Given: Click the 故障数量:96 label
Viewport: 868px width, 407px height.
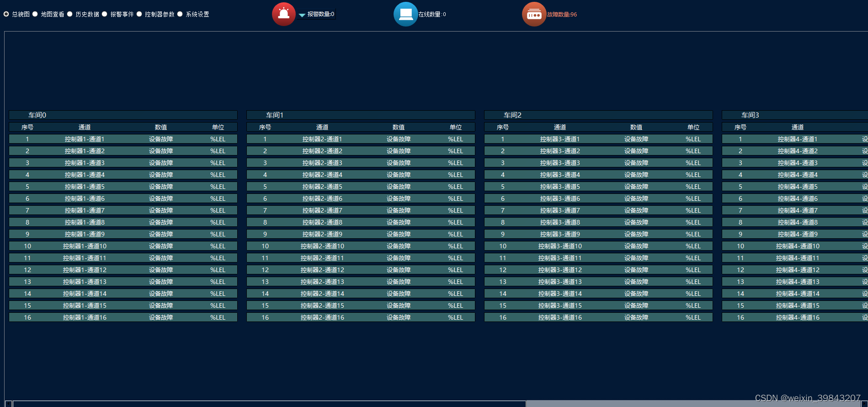Looking at the screenshot, I should (x=562, y=15).
